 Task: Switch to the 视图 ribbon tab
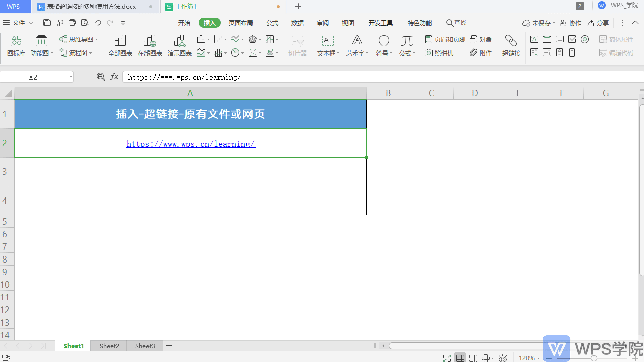[x=348, y=23]
